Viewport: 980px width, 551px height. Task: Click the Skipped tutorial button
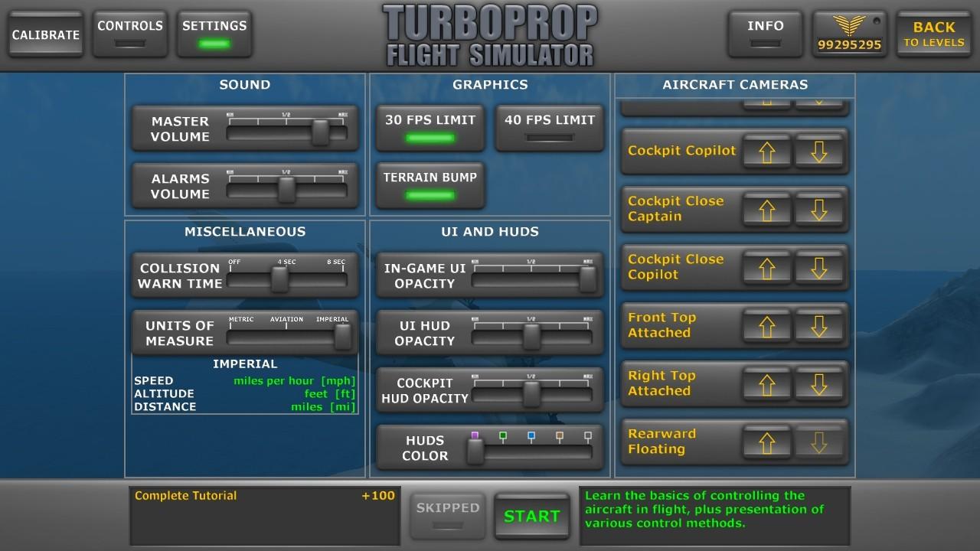448,516
